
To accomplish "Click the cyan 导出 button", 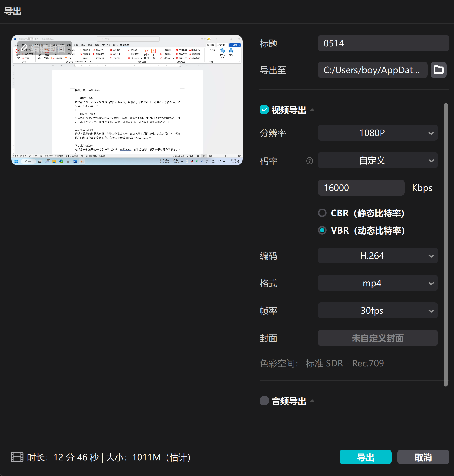I will coord(365,457).
